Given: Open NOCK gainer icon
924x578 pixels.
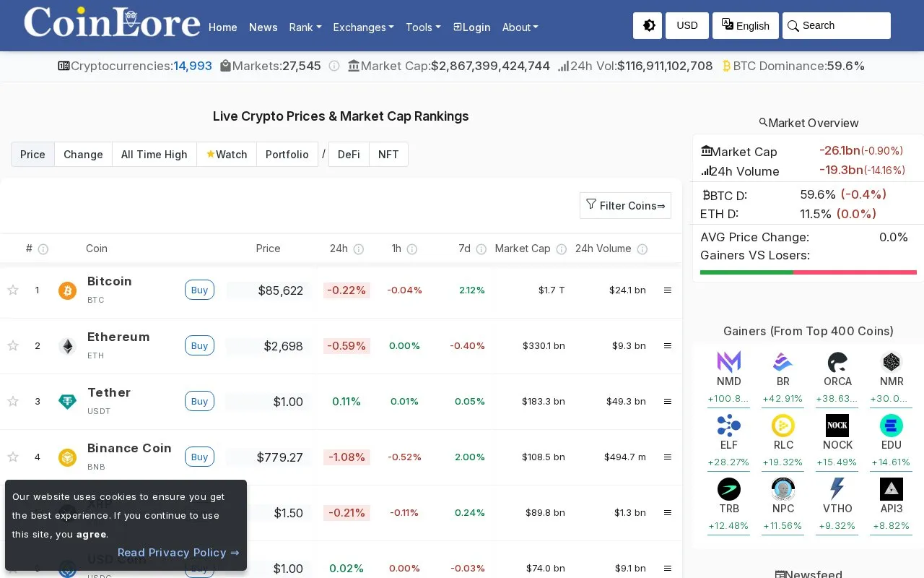Looking at the screenshot, I should point(837,425).
